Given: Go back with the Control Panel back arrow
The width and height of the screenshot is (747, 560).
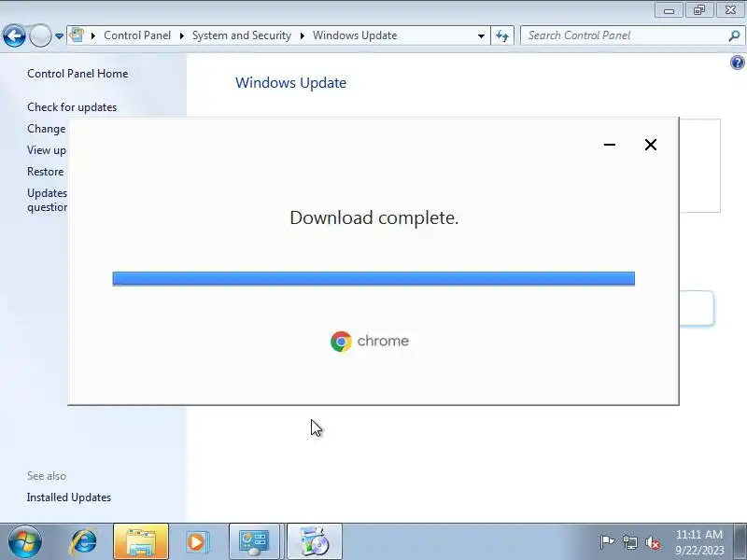Looking at the screenshot, I should point(14,35).
